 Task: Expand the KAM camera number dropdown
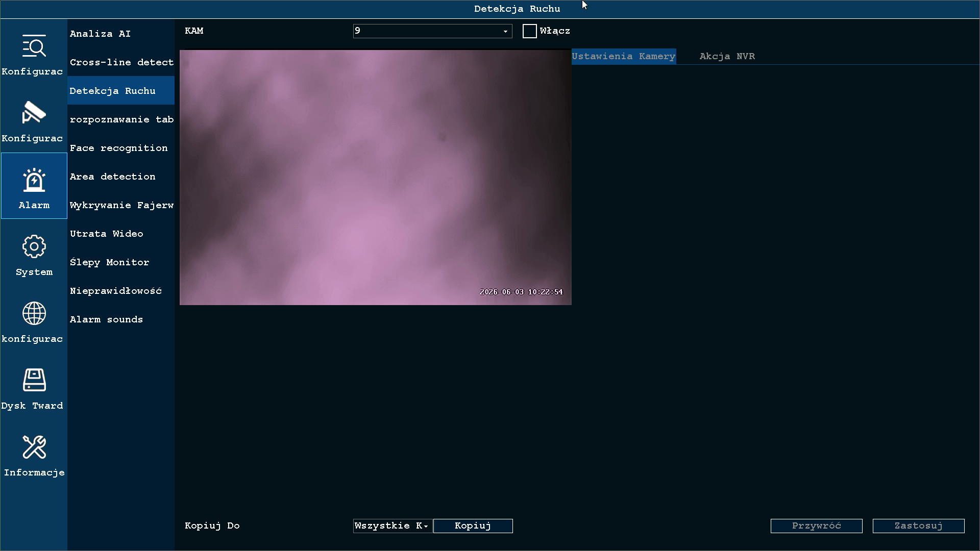point(432,31)
